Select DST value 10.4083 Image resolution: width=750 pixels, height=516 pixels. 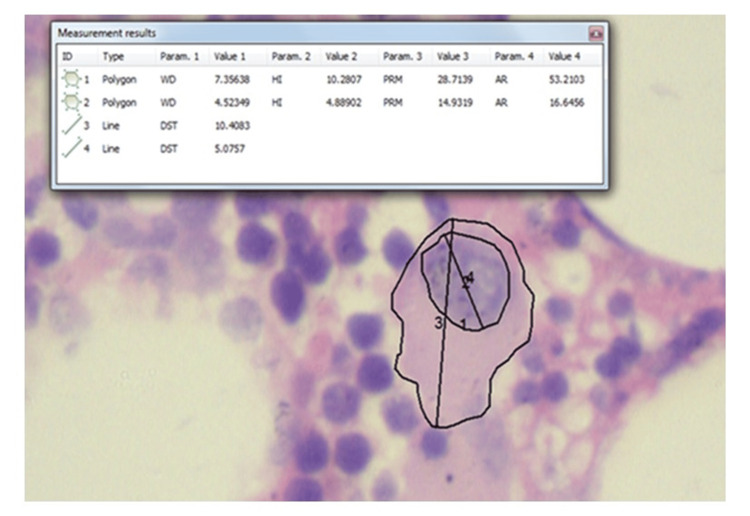tap(232, 126)
